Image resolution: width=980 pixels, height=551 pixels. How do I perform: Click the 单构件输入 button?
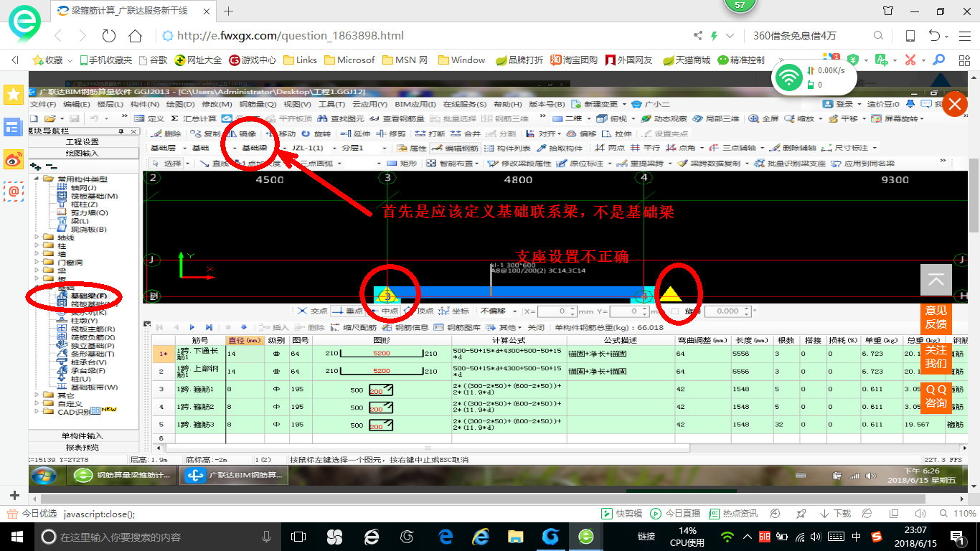coord(84,435)
